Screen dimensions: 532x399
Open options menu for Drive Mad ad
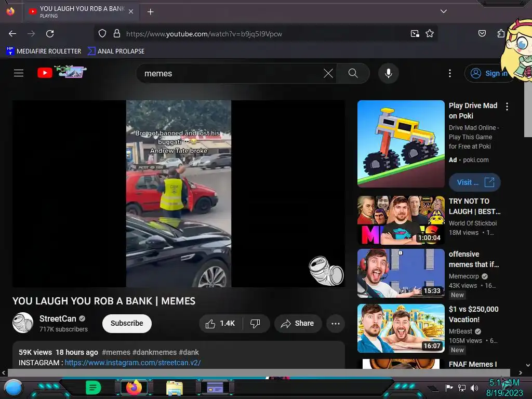coord(507,107)
